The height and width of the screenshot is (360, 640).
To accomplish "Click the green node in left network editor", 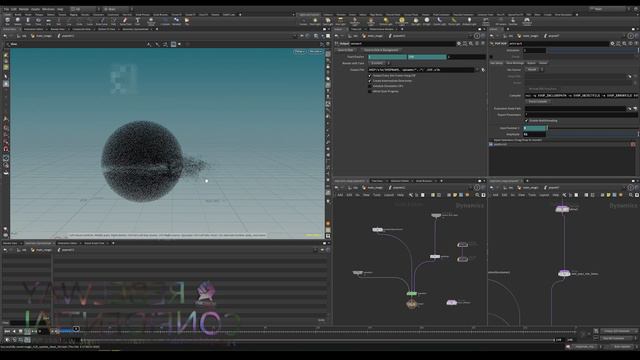I will [411, 293].
